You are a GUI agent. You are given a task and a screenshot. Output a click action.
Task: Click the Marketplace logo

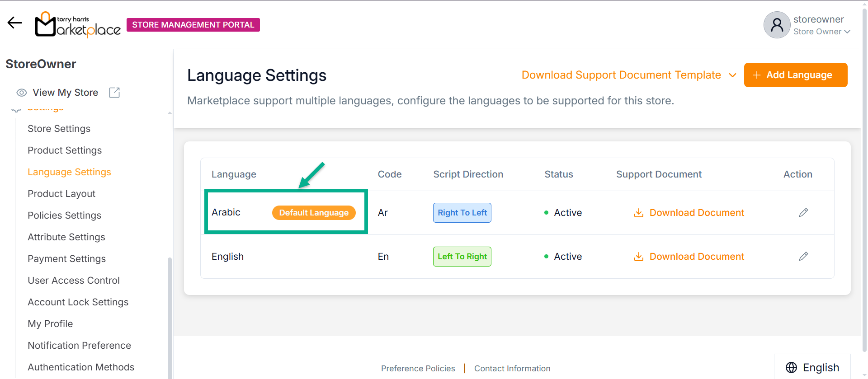[78, 24]
